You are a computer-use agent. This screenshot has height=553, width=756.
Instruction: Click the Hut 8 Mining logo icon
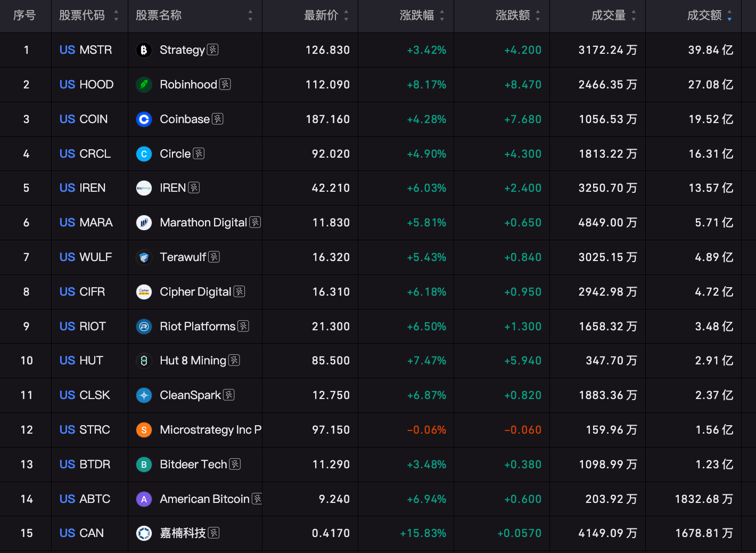click(144, 361)
